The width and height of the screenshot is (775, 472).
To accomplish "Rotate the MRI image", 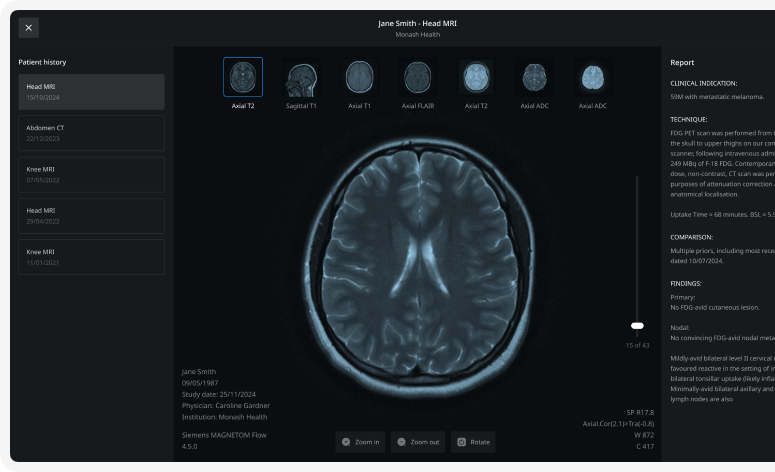I will pos(473,441).
